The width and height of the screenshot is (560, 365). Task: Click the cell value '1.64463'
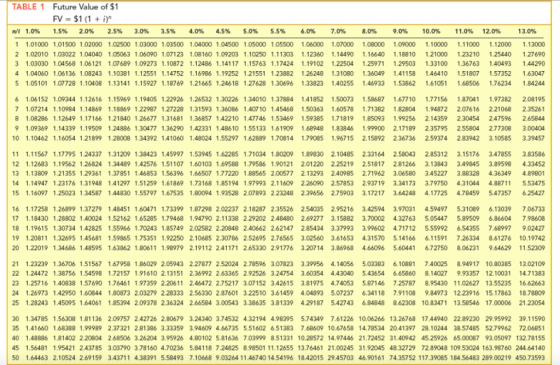click(x=37, y=357)
